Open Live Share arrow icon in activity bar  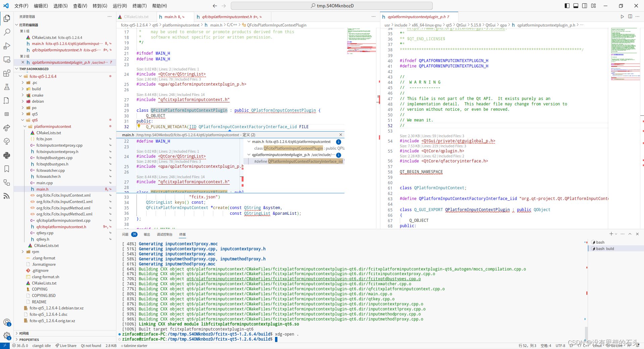coord(7,128)
